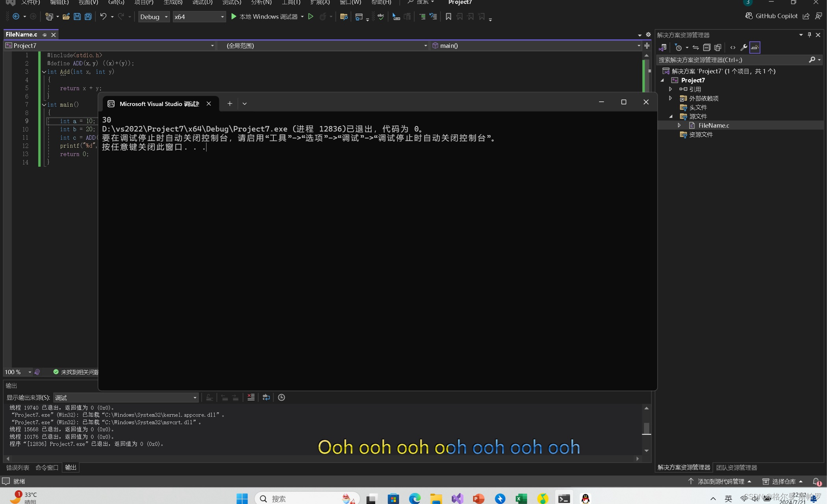
Task: Open the new item dropdown icon in the main toolbar
Action: point(51,17)
